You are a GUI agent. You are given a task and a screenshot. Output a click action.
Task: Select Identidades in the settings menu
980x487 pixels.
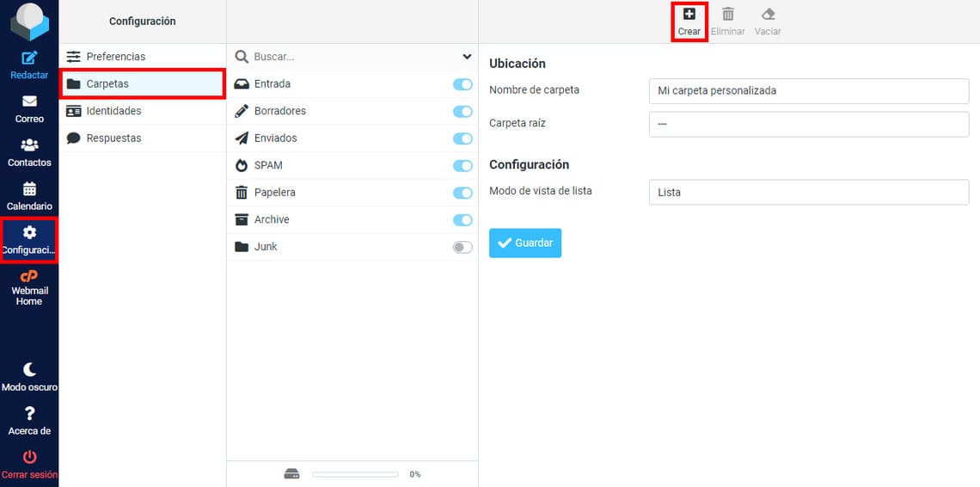point(113,111)
